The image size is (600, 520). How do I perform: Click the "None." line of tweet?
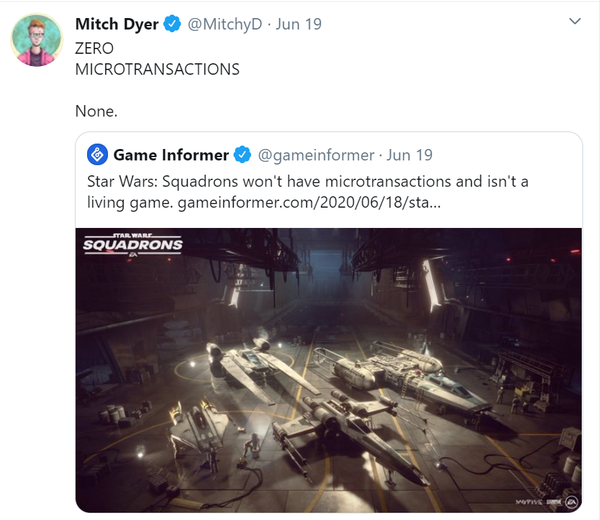[96, 111]
